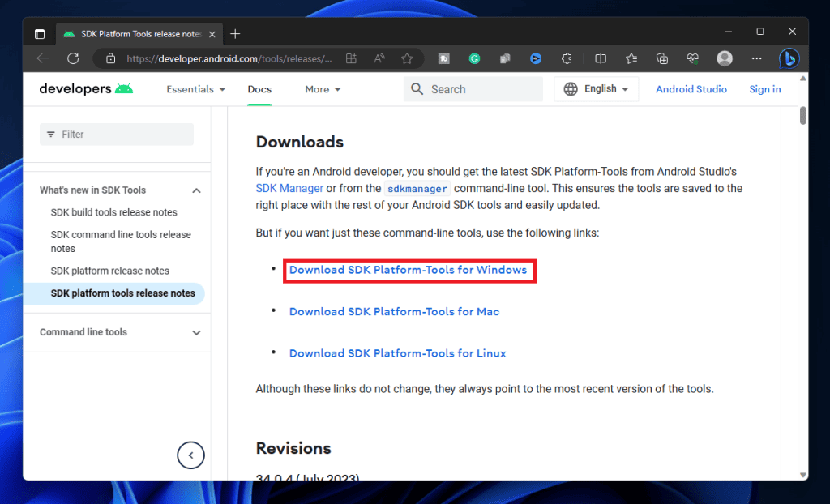Open the More navigation dropdown
The image size is (830, 504).
tap(322, 88)
